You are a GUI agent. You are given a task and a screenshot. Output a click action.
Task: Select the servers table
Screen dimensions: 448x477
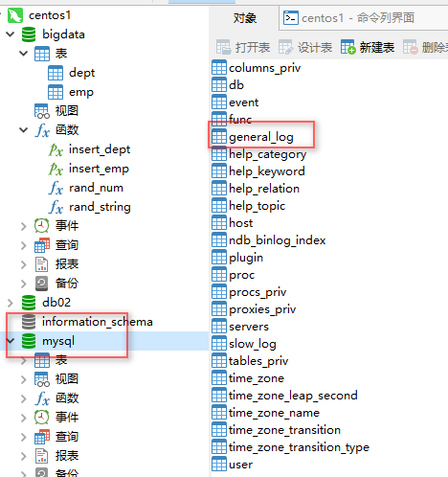(x=240, y=327)
